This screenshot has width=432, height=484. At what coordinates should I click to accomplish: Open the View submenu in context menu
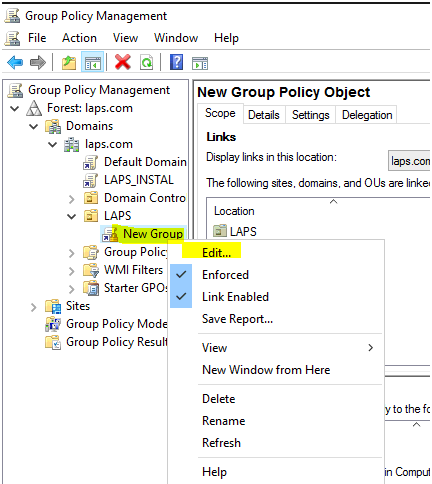(276, 348)
